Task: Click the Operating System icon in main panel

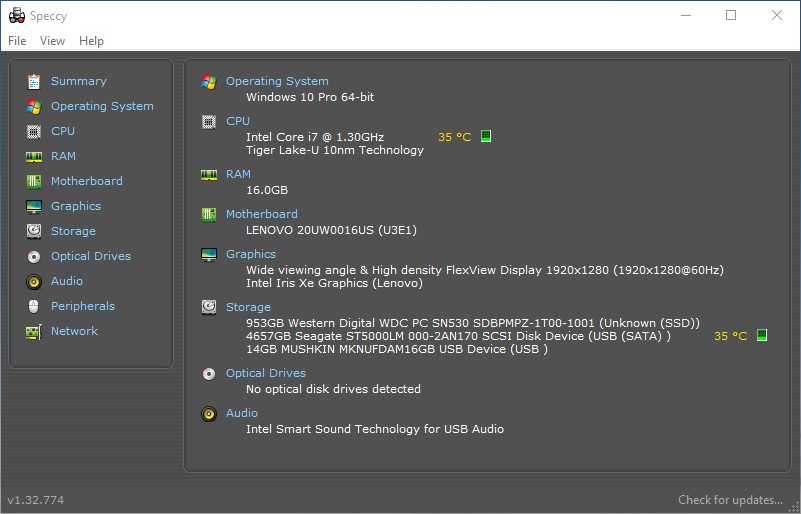Action: coord(209,82)
